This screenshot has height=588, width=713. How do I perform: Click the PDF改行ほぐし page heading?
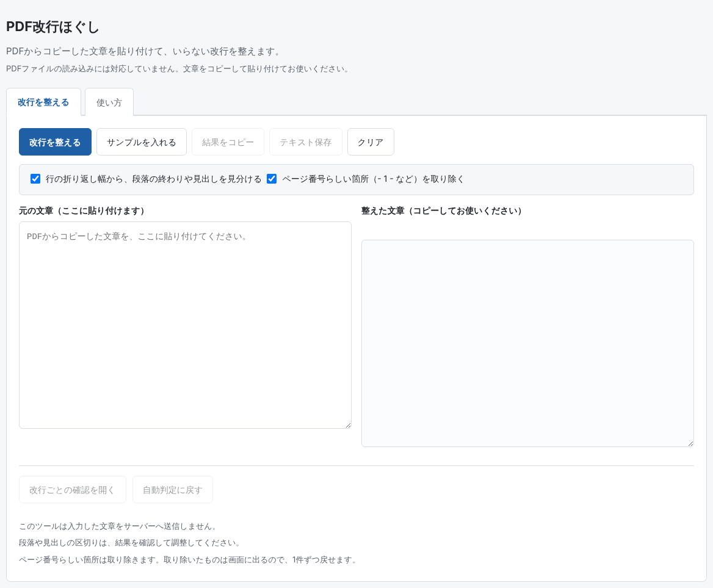(x=52, y=27)
